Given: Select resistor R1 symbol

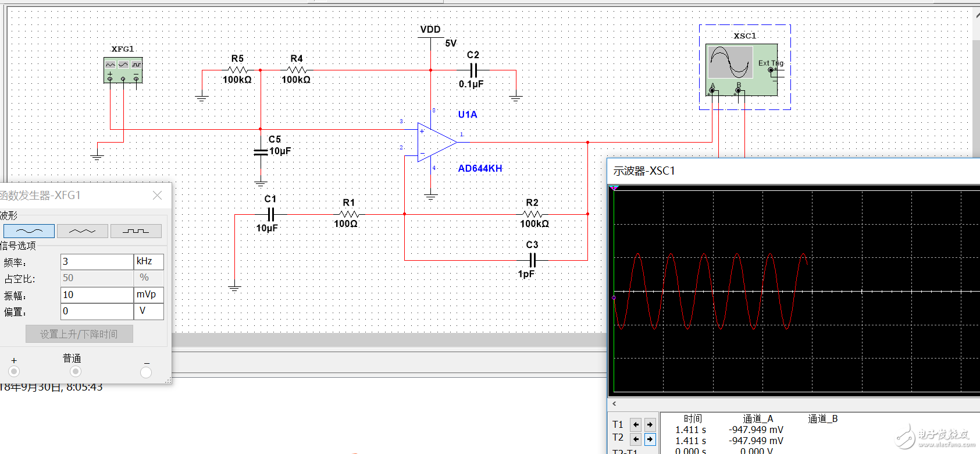Looking at the screenshot, I should pyautogui.click(x=348, y=214).
